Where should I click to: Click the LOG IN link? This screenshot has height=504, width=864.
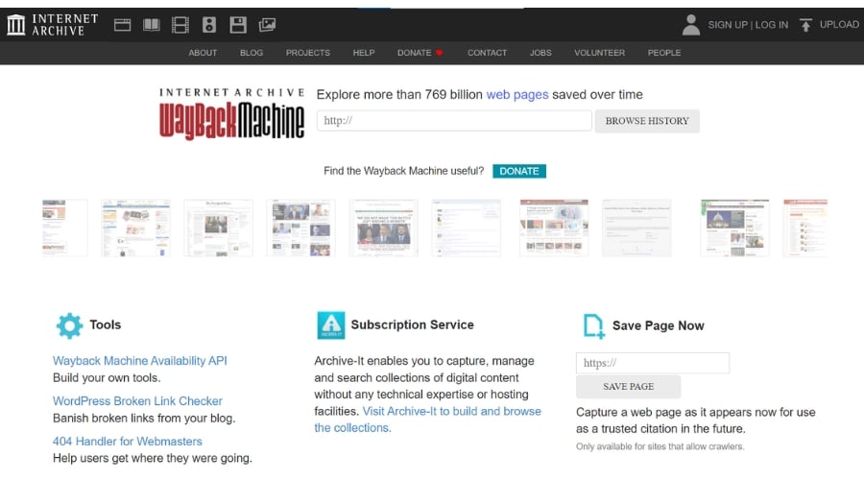772,25
